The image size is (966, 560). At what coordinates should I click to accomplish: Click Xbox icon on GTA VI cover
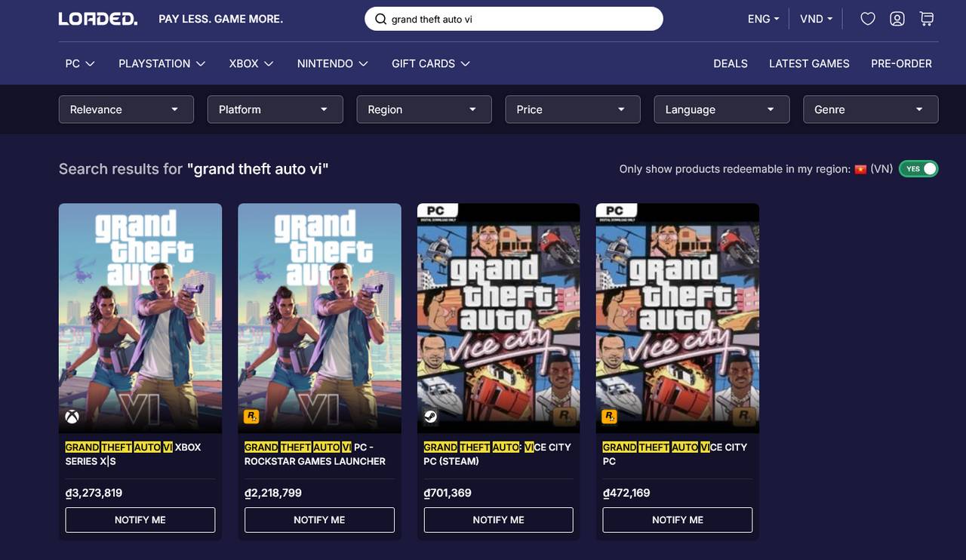pyautogui.click(x=72, y=417)
